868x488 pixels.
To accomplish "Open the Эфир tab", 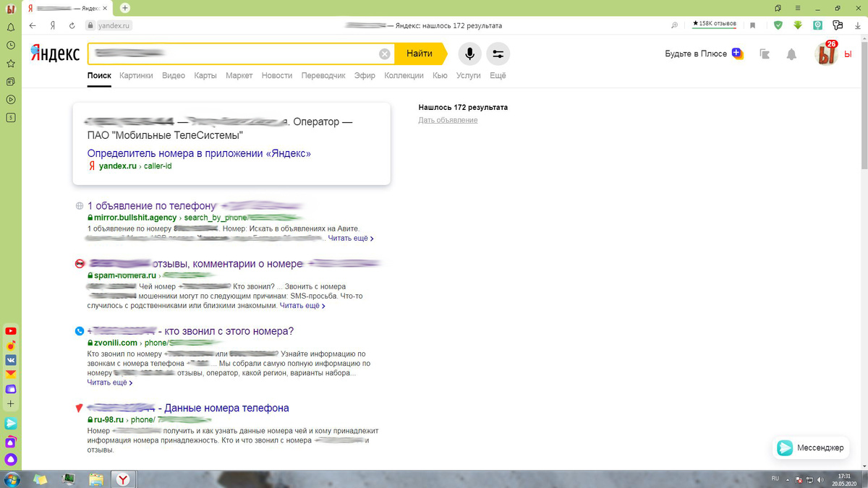I will coord(365,75).
